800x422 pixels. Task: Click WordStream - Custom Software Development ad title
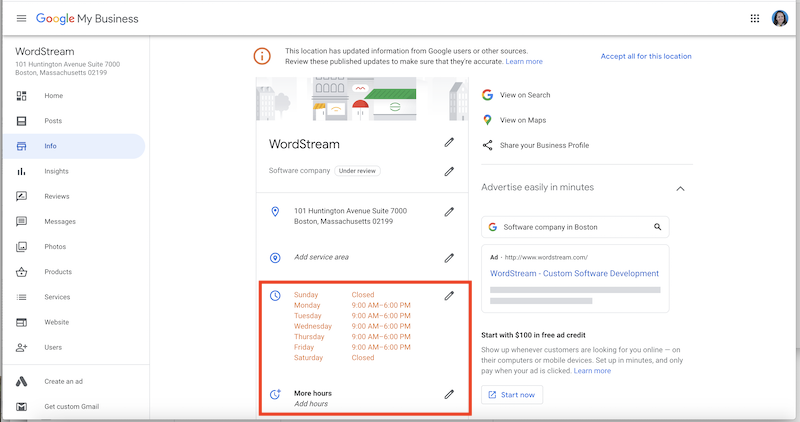[574, 274]
